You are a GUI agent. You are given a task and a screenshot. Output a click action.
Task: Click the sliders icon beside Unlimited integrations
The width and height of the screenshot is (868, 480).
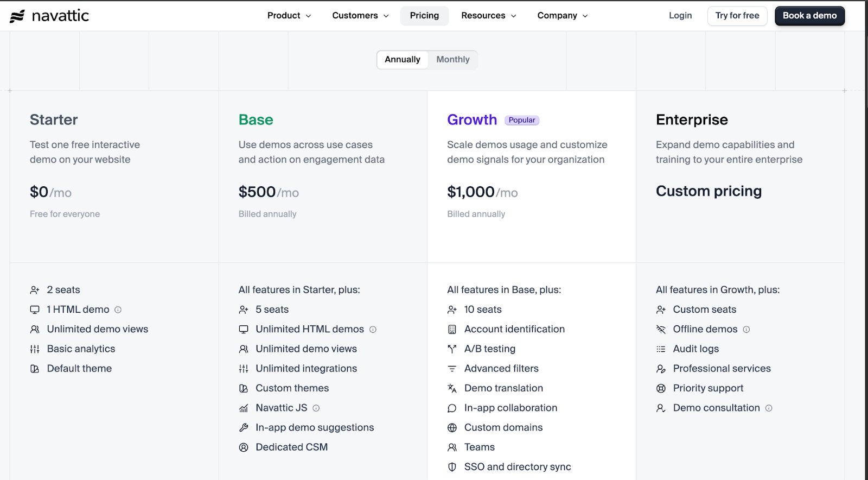244,369
